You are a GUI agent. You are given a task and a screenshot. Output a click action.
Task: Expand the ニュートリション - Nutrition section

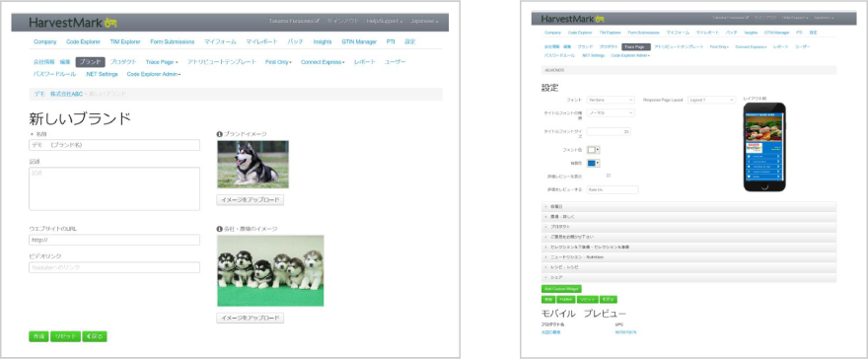tap(688, 257)
